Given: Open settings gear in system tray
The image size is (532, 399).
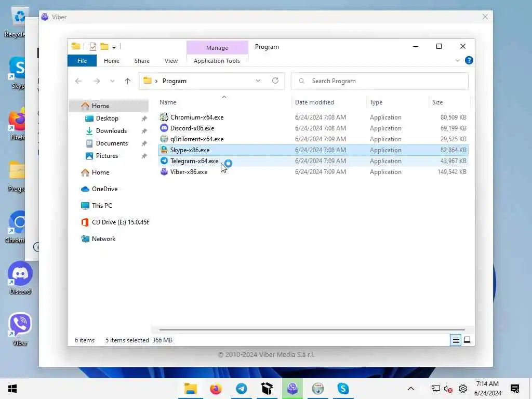Looking at the screenshot, I should tap(463, 389).
